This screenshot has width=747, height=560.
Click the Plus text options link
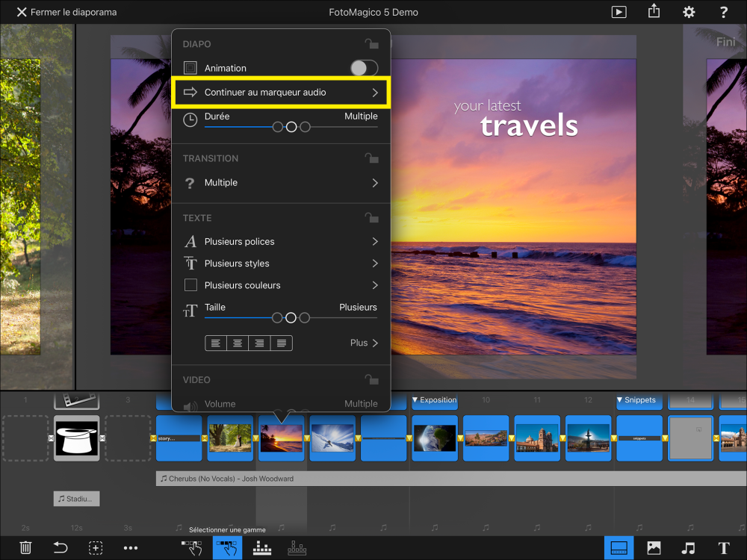[x=364, y=343]
